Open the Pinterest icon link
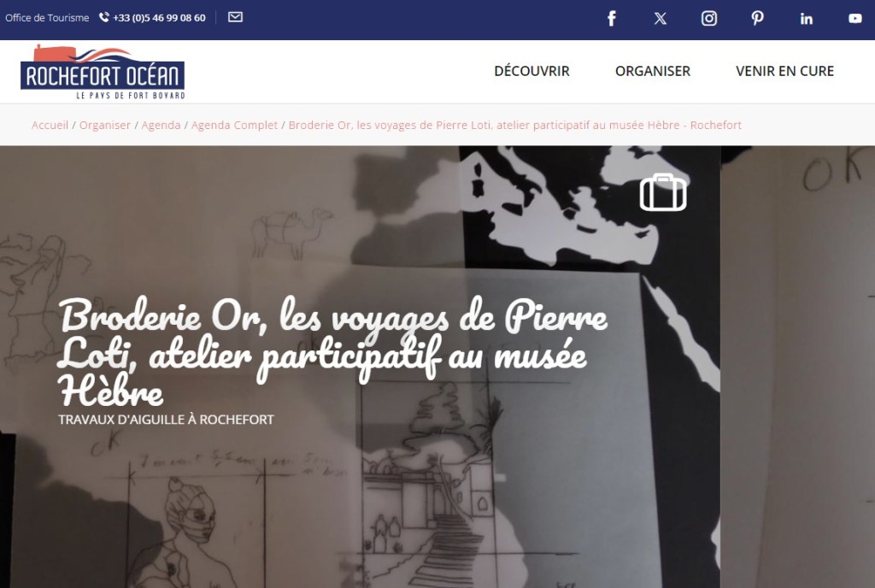 757,19
